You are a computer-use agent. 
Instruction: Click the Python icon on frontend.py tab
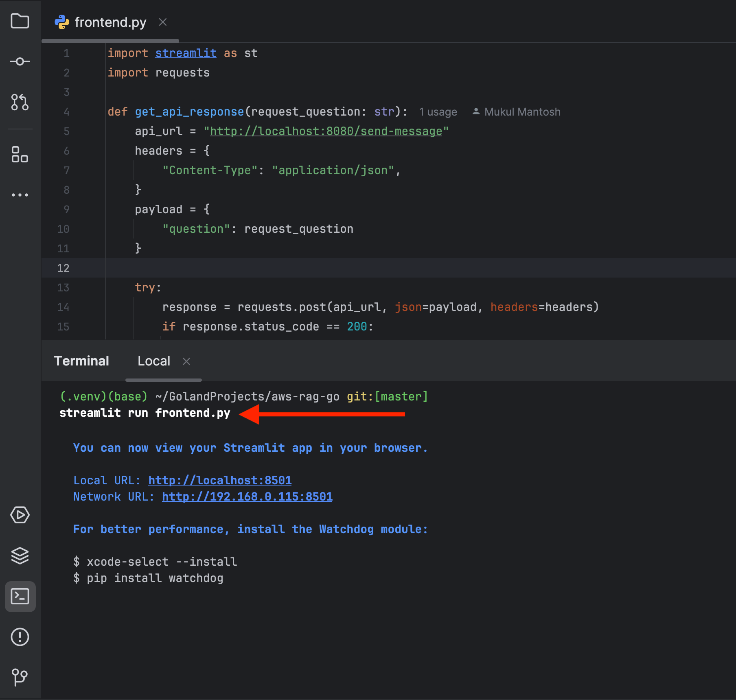62,22
